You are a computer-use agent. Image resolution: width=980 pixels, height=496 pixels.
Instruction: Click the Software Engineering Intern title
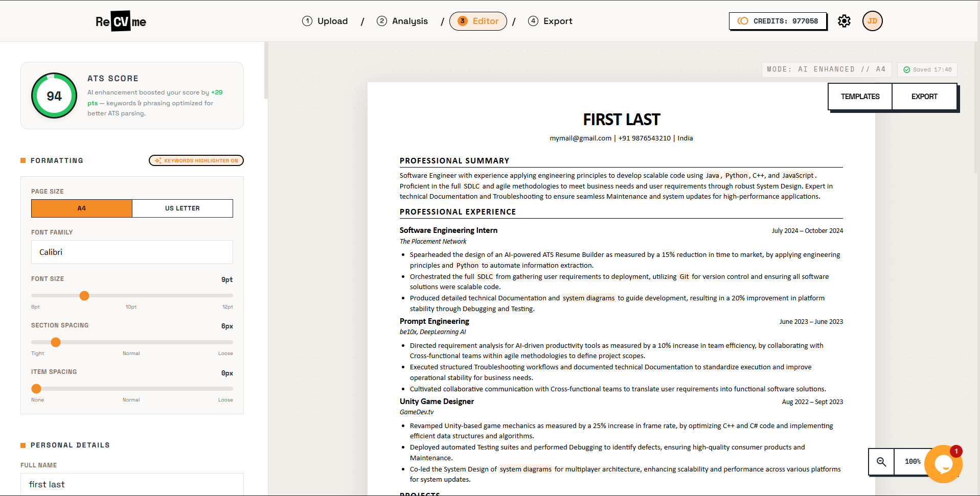point(448,230)
